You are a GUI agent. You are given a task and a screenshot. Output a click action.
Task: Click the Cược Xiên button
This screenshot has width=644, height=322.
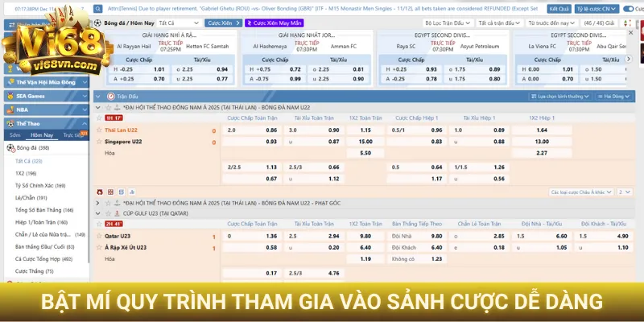(224, 23)
